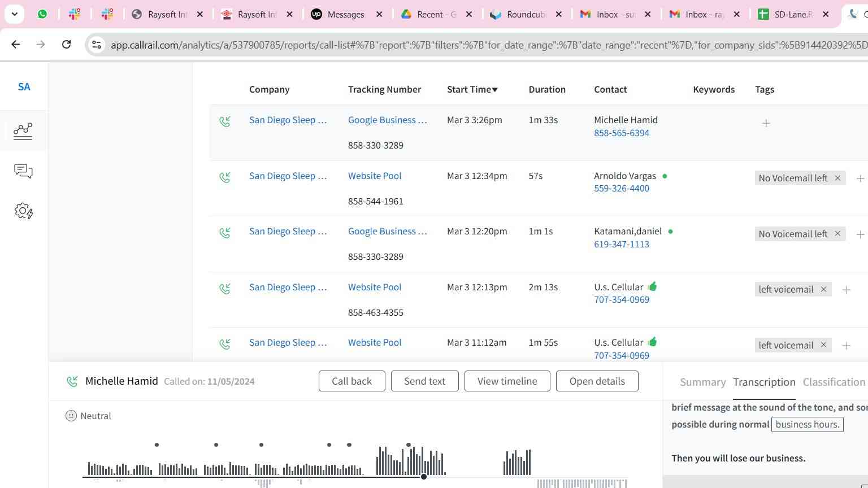This screenshot has height=488, width=868.
Task: Open phone link 559-326-4400
Action: point(622,189)
